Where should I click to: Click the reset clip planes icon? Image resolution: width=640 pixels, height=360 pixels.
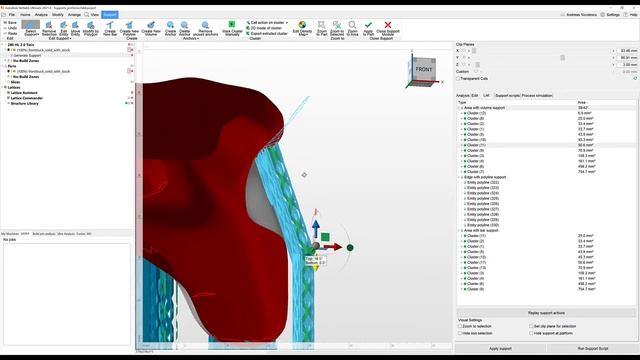click(635, 78)
